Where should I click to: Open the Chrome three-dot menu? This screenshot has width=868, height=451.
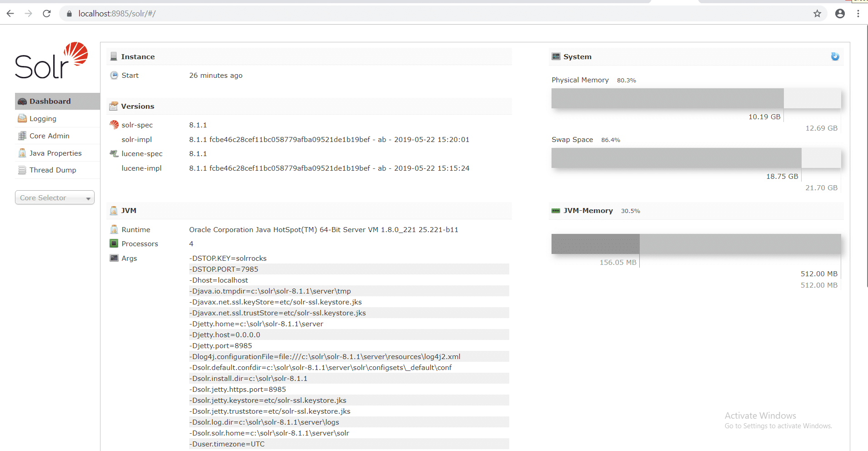point(858,14)
